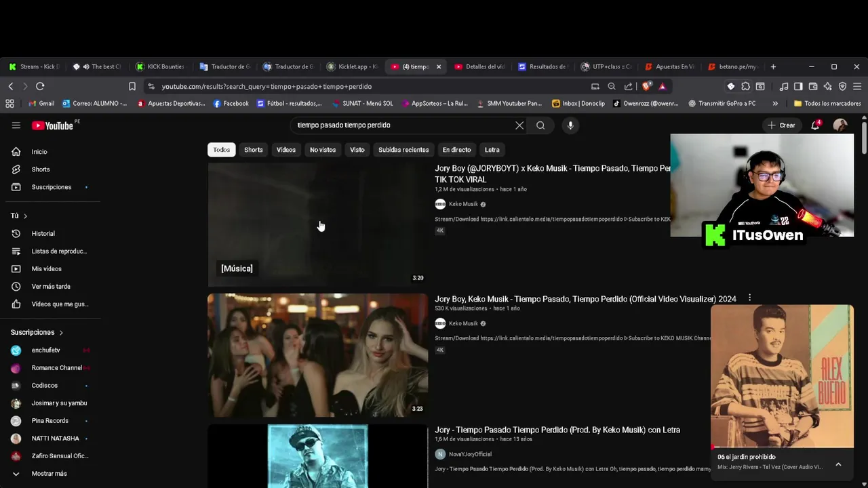
Task: Select the En directo filter chip
Action: point(456,150)
